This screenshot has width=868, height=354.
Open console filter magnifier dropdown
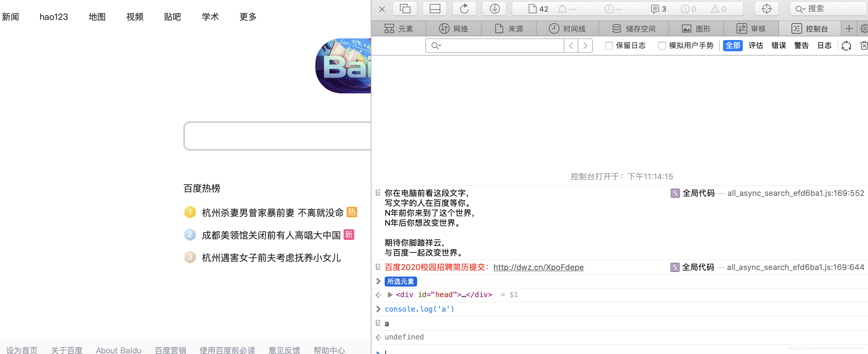436,45
